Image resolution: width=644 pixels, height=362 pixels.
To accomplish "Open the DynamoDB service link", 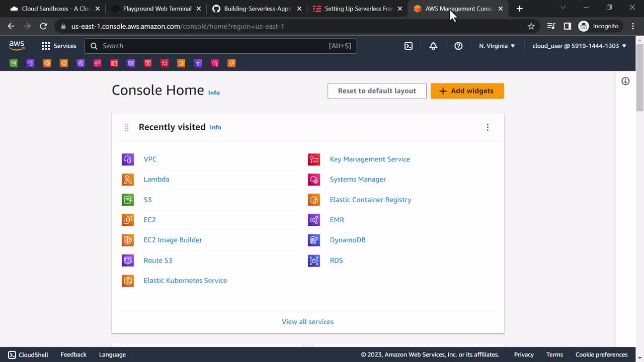I will tap(348, 240).
